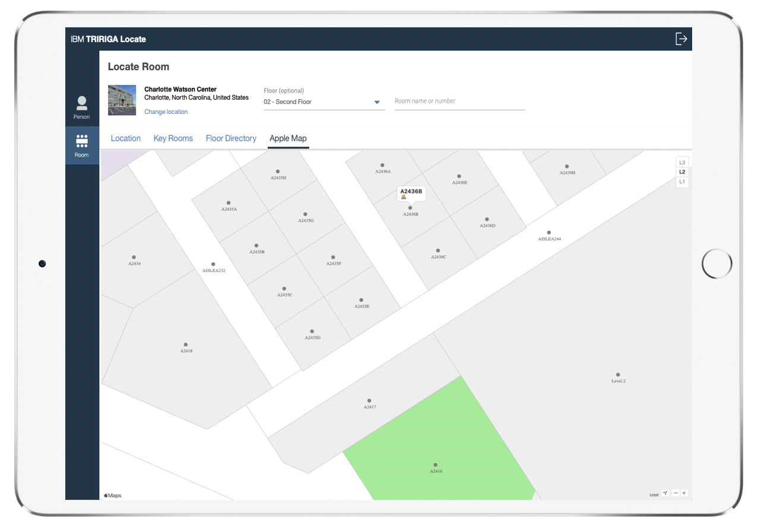Select the A2435G room marker dot
Viewport: 761px width, 532px height.
pyautogui.click(x=305, y=214)
